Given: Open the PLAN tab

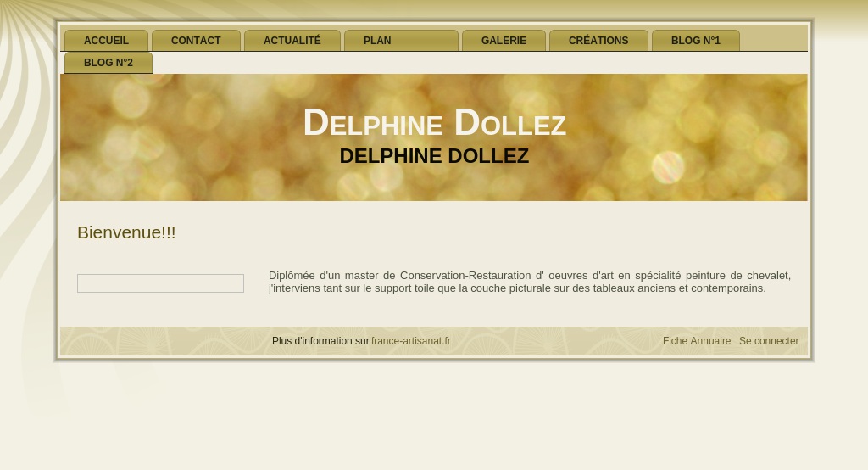Looking at the screenshot, I should click(x=401, y=41).
